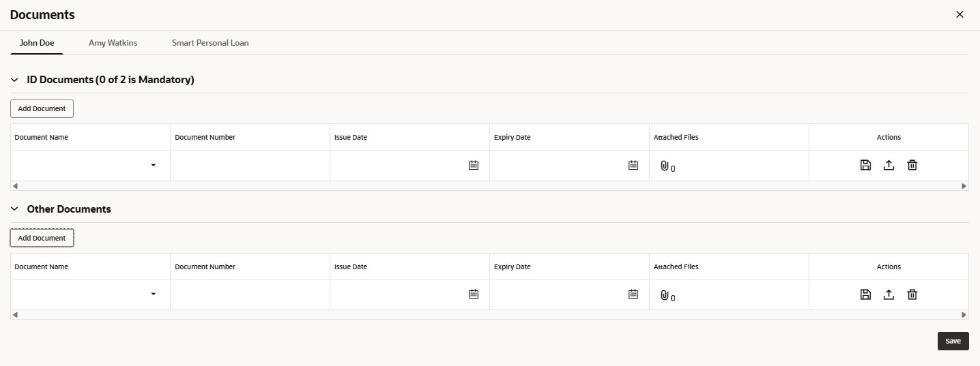Delete the Other Documents row
The height and width of the screenshot is (366, 980).
tap(912, 294)
